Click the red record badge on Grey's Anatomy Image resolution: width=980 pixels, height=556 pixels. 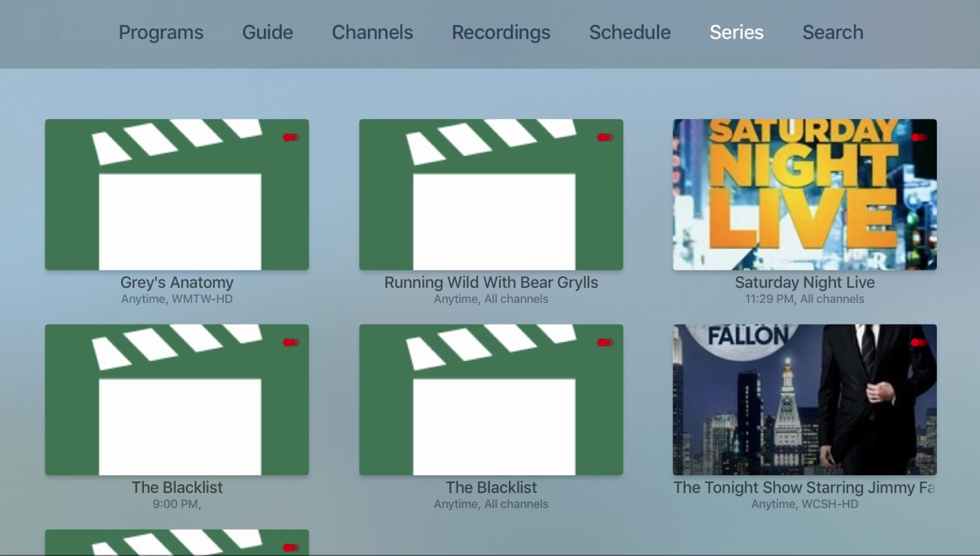tap(291, 137)
